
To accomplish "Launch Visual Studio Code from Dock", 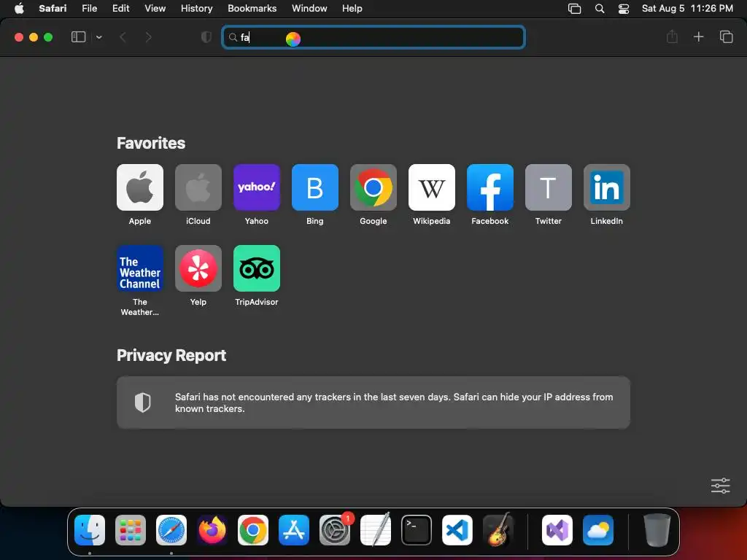I will pos(457,529).
